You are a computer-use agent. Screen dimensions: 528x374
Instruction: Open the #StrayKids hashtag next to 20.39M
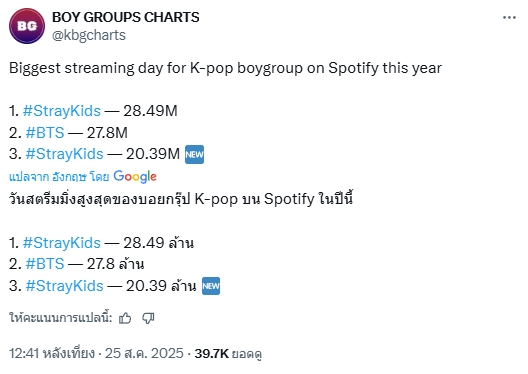64,154
